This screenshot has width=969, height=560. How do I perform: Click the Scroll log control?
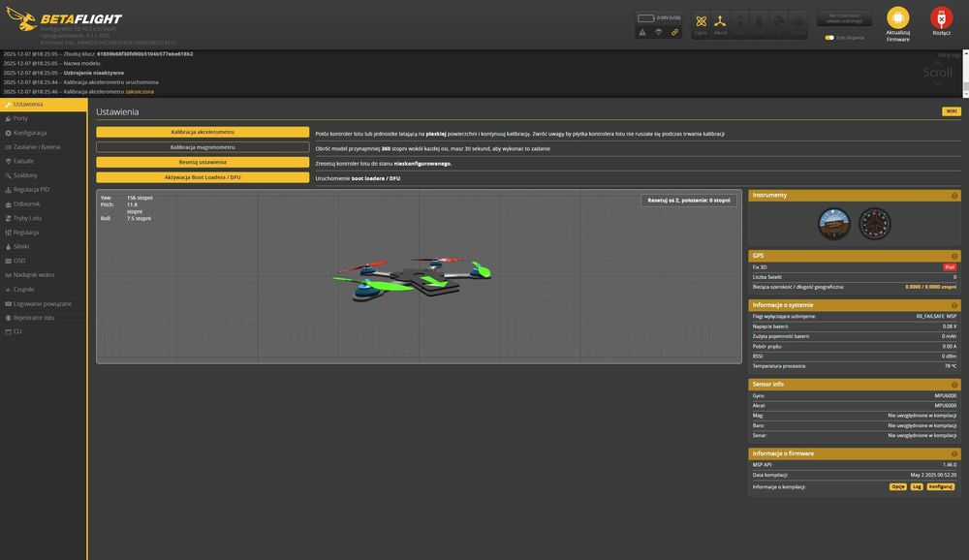pos(937,73)
